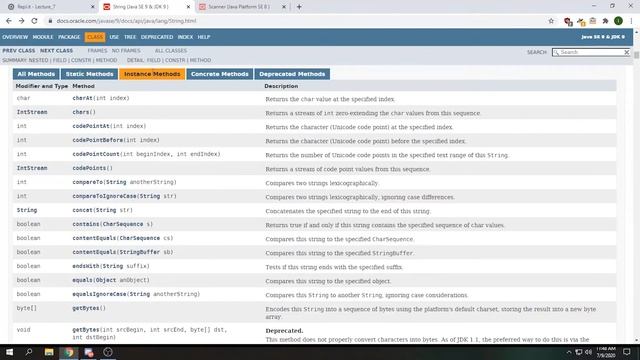Open the notification center icon
Image resolution: width=640 pixels, height=360 pixels.
pos(627,352)
